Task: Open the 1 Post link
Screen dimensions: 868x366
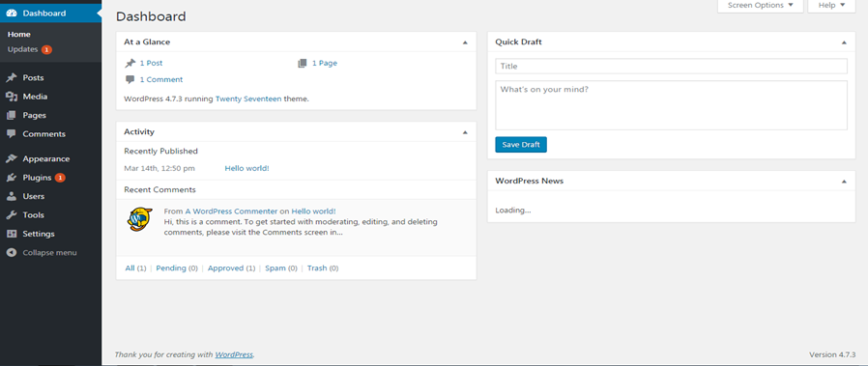Action: point(151,63)
